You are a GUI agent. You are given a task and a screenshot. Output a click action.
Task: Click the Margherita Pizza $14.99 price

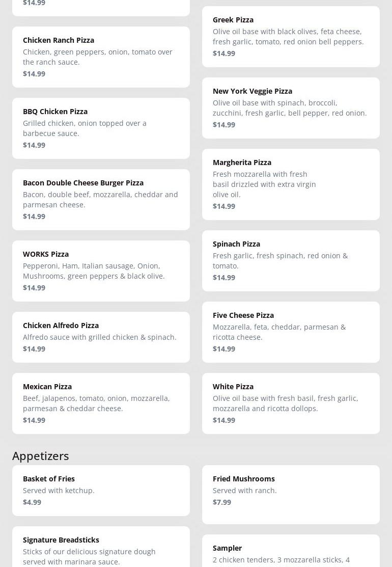click(x=224, y=206)
